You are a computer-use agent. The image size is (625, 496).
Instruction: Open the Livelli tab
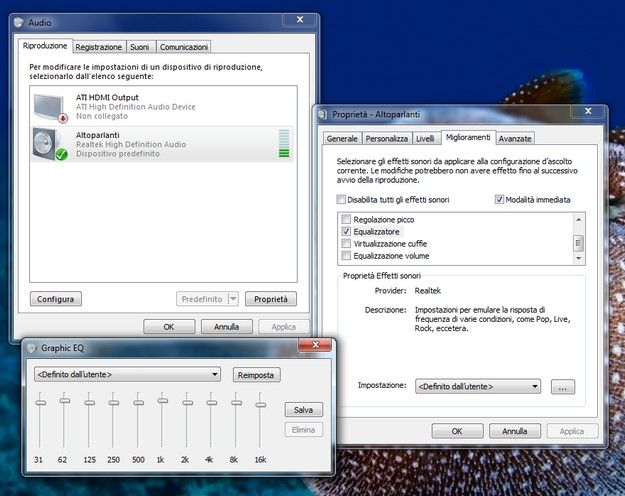click(x=425, y=138)
